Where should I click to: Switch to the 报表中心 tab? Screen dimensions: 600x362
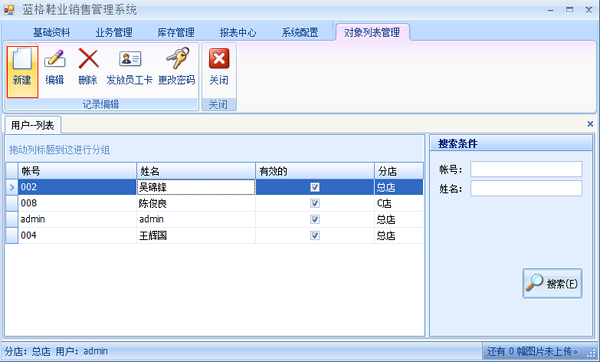238,33
